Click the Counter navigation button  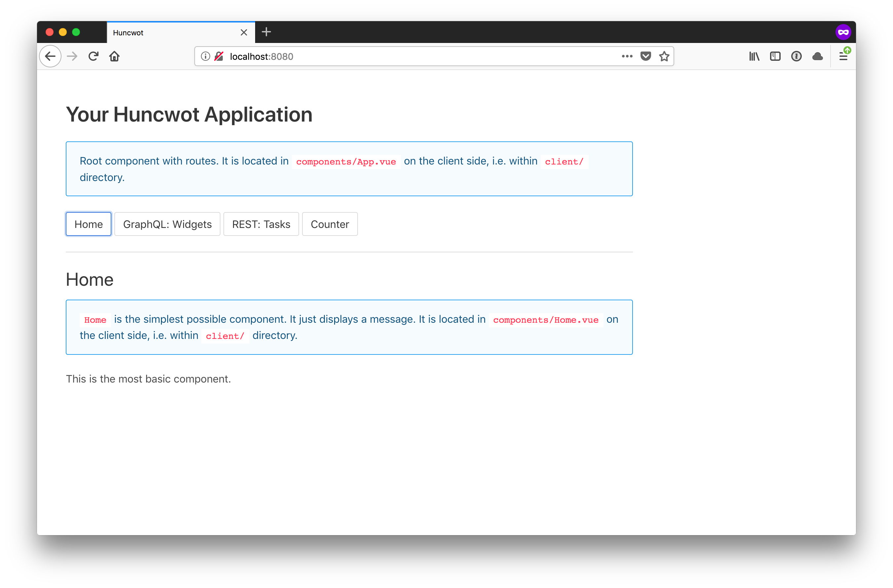[330, 224]
